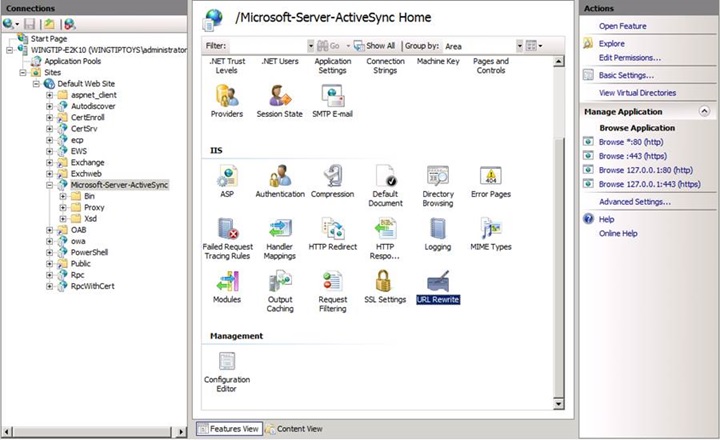Click Connections horizontal scroll right arrow
This screenshot has height=440, width=720.
point(181,432)
